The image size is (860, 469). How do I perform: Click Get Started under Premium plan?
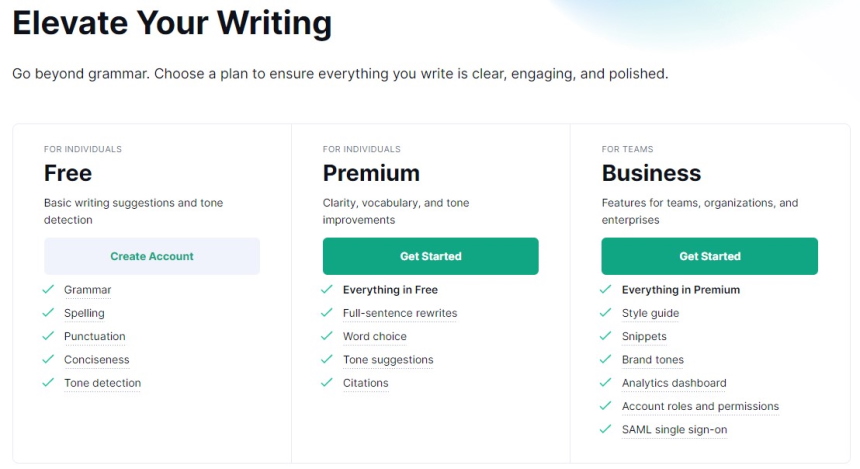click(431, 256)
